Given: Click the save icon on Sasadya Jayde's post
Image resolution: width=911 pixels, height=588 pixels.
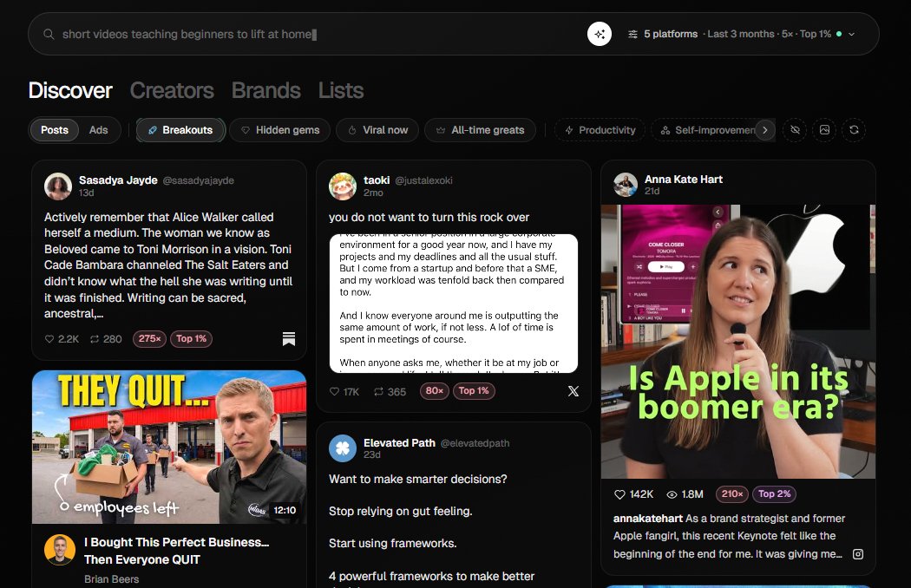Looking at the screenshot, I should 289,339.
